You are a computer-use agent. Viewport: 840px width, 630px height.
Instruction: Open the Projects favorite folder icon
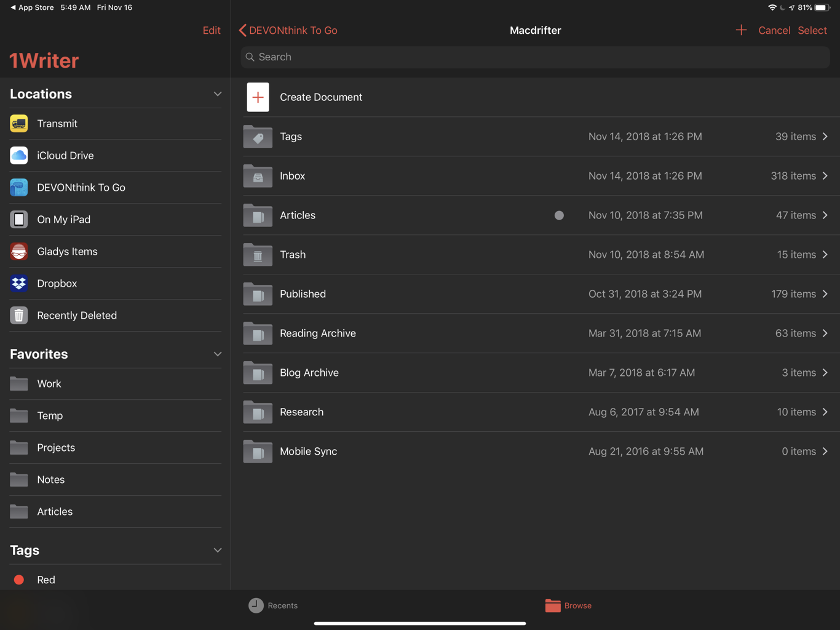tap(19, 448)
